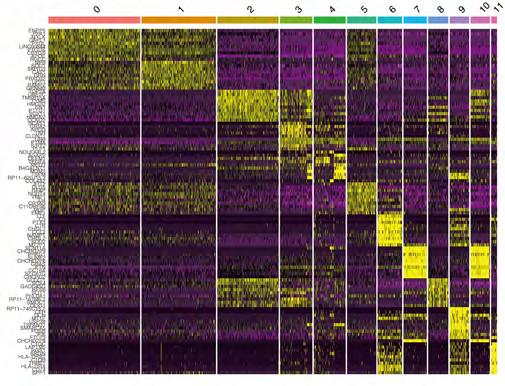Select the heatmap panel under cluster 5

coord(362,201)
